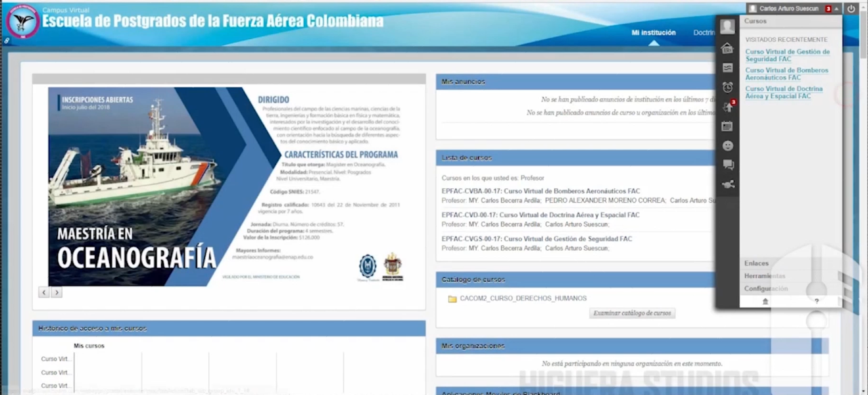The height and width of the screenshot is (395, 868).
Task: Open the speech bubbles messages icon
Action: tap(728, 165)
